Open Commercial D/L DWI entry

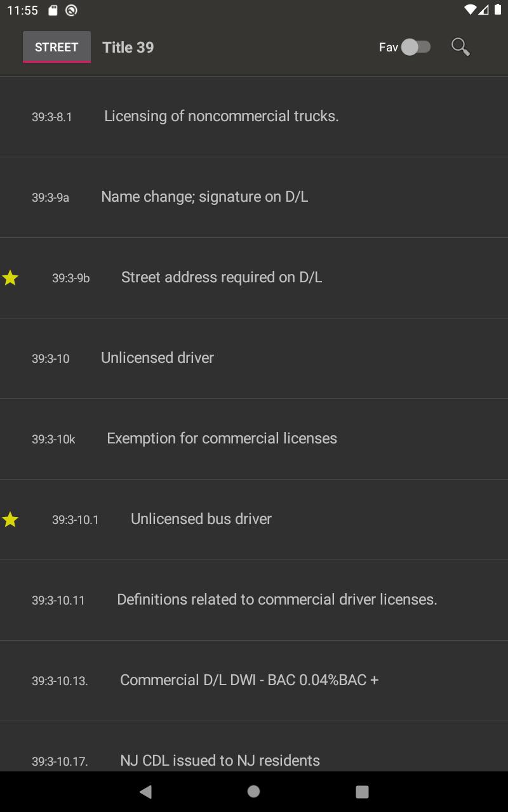(249, 680)
